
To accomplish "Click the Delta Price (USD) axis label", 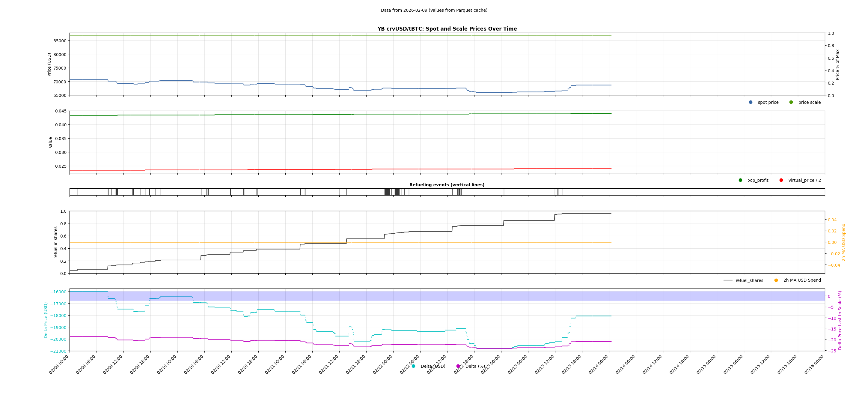I will 46,320.
